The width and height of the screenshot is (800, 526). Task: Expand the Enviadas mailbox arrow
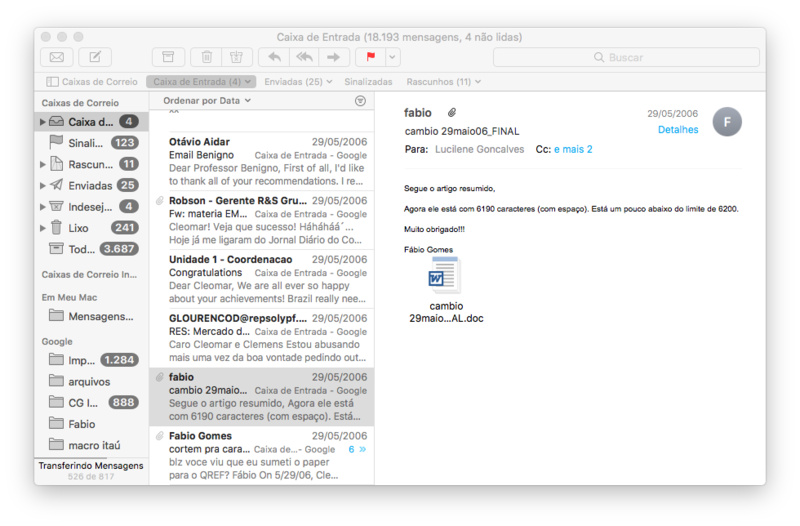click(x=43, y=186)
